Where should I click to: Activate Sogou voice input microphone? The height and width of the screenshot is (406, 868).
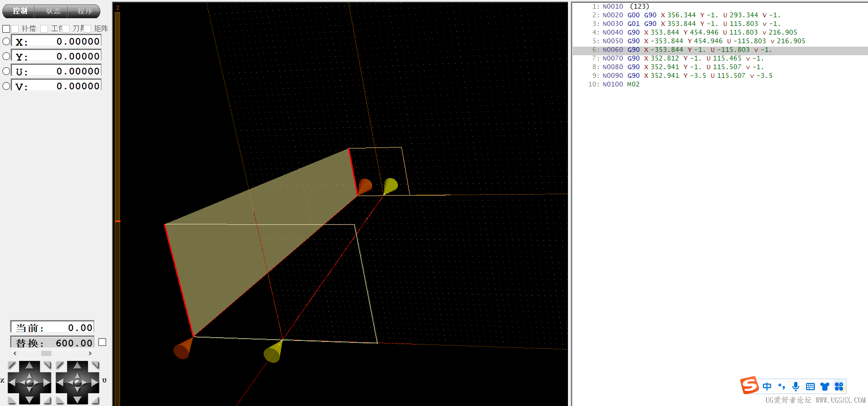tap(796, 386)
